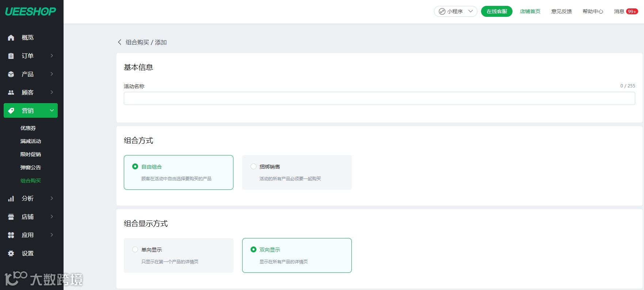Click the bar chart icon beside 分析
Viewport: 644px width, 290px height.
(11, 199)
